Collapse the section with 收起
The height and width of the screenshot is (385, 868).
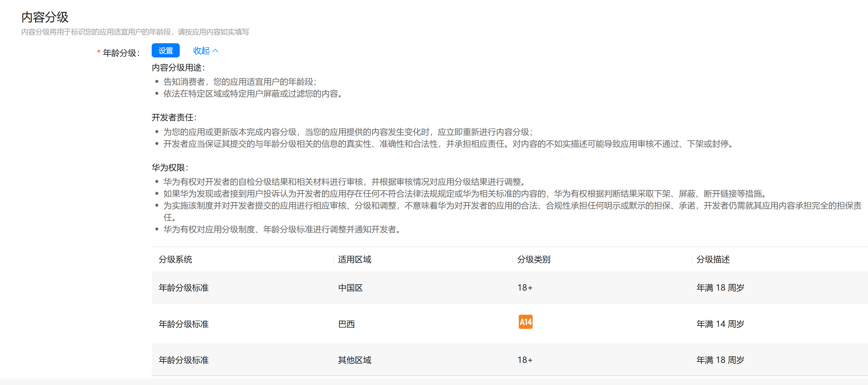[x=205, y=51]
